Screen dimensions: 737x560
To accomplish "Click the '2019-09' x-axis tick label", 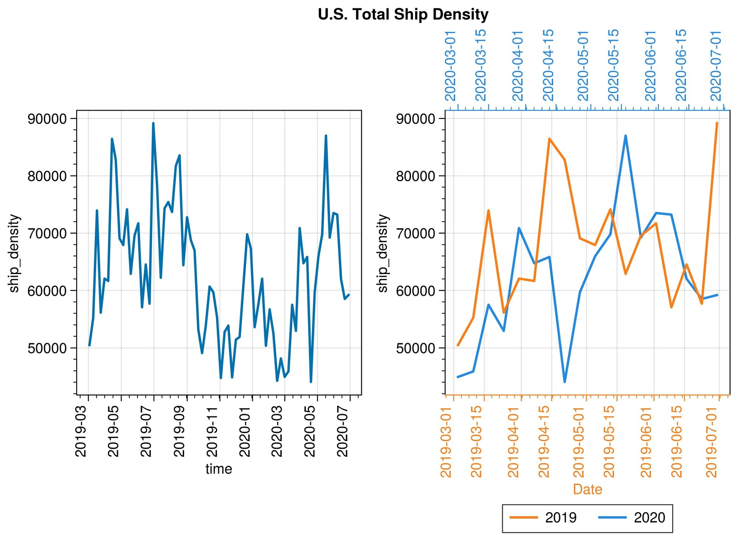I will [x=179, y=431].
